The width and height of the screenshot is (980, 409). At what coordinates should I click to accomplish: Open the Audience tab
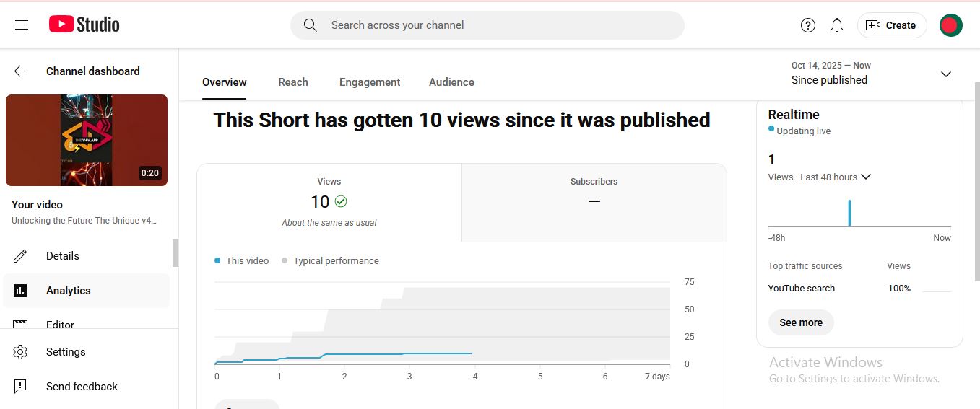click(x=451, y=82)
